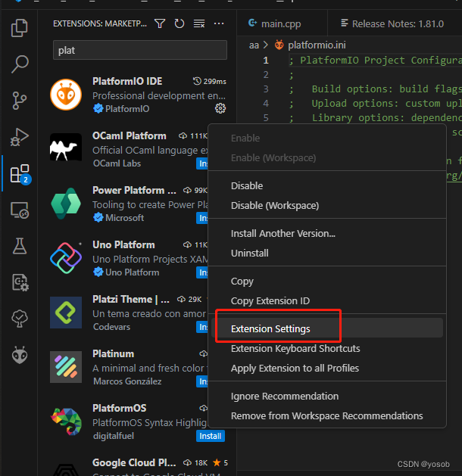The width and height of the screenshot is (462, 476).
Task: Open the Run and Debug view
Action: point(20,137)
